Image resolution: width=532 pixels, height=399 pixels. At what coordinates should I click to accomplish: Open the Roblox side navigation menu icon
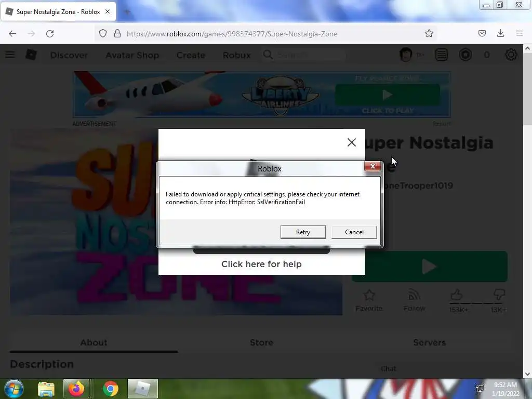coord(10,55)
